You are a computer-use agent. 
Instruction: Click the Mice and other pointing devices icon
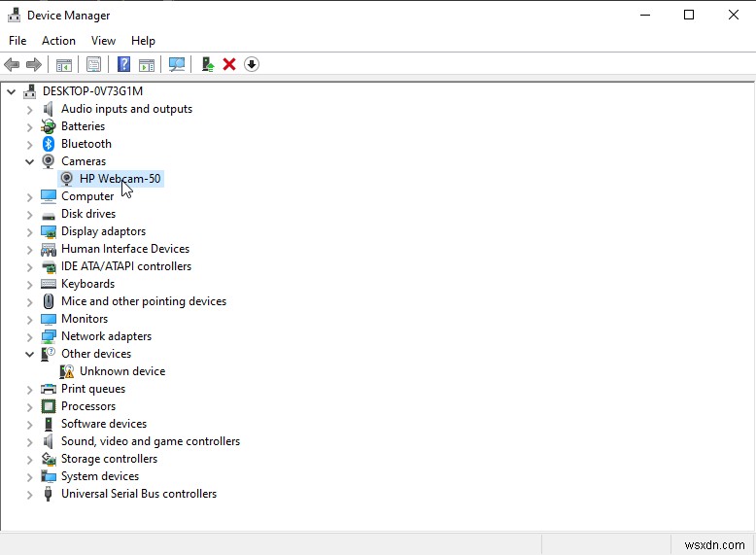pyautogui.click(x=49, y=301)
